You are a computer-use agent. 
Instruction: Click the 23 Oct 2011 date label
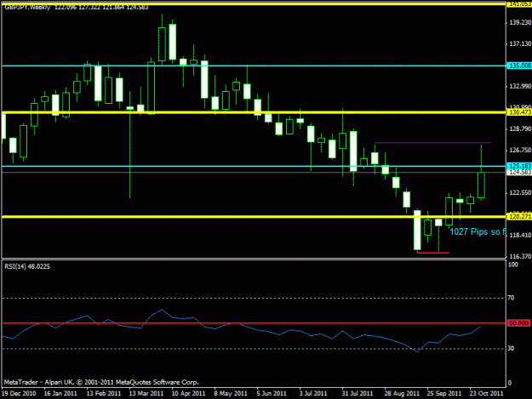click(x=486, y=393)
